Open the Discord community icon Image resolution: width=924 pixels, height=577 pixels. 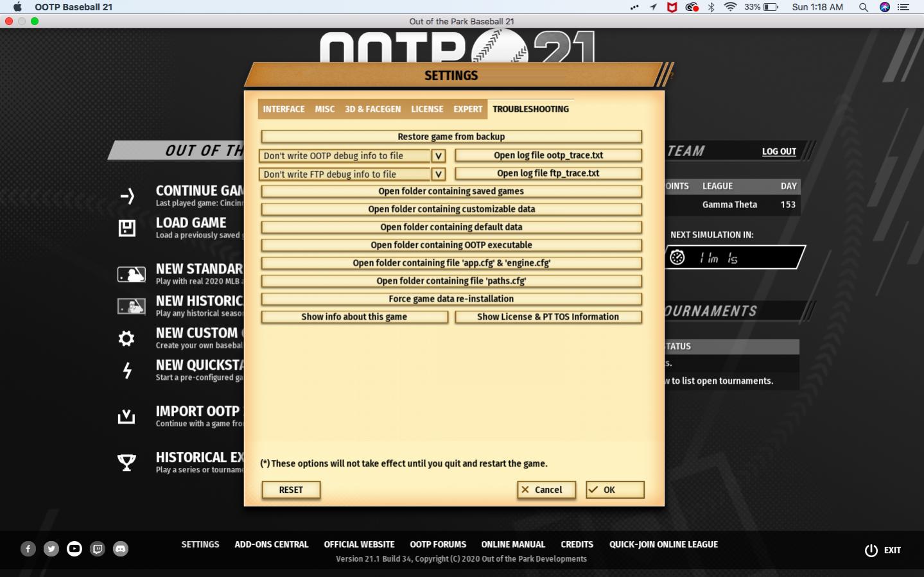pos(121,549)
